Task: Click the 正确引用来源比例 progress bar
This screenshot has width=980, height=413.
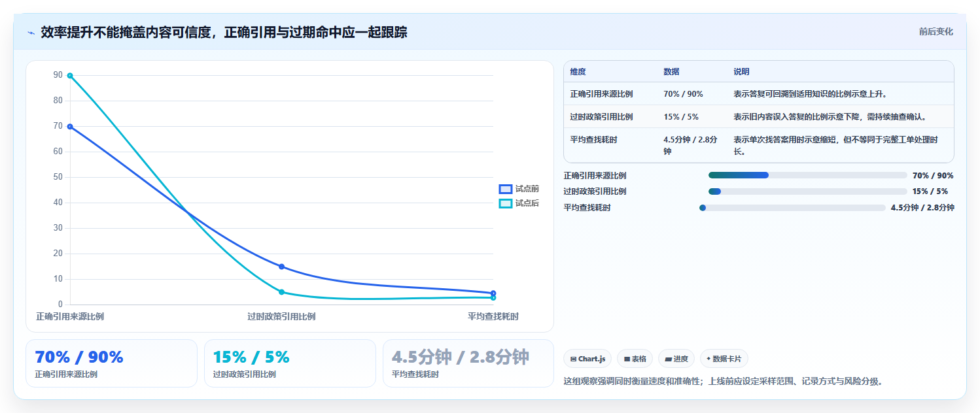Action: click(x=807, y=175)
